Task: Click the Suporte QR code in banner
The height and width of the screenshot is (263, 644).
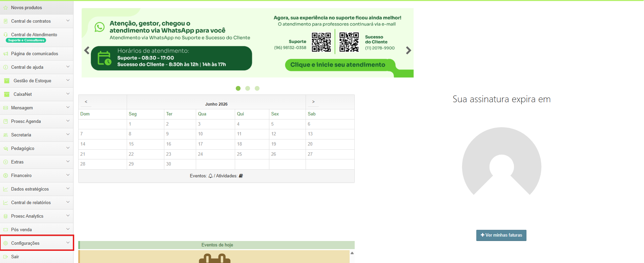Action: pyautogui.click(x=321, y=42)
